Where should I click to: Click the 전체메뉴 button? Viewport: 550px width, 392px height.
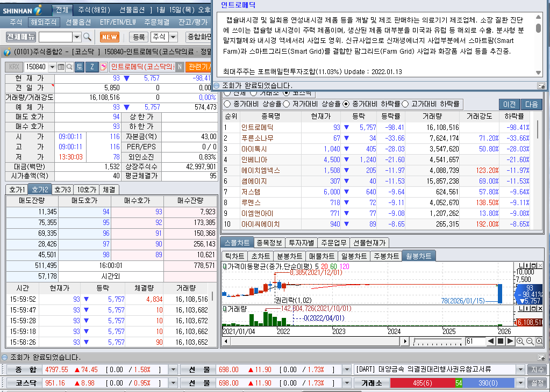(x=20, y=37)
